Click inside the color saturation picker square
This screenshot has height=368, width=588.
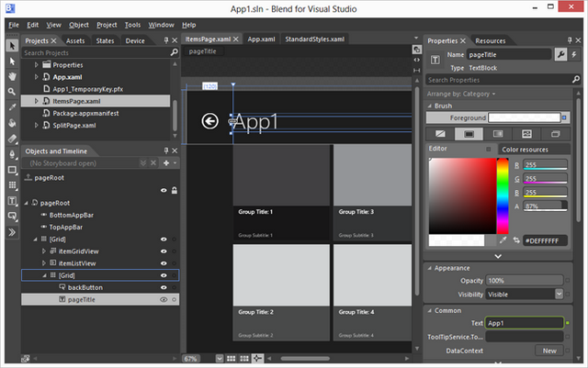tap(462, 196)
